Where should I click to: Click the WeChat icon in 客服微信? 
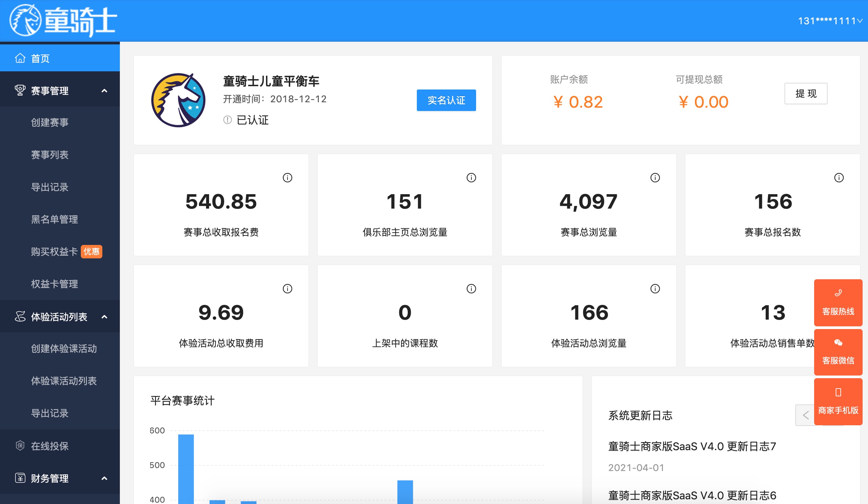point(838,342)
